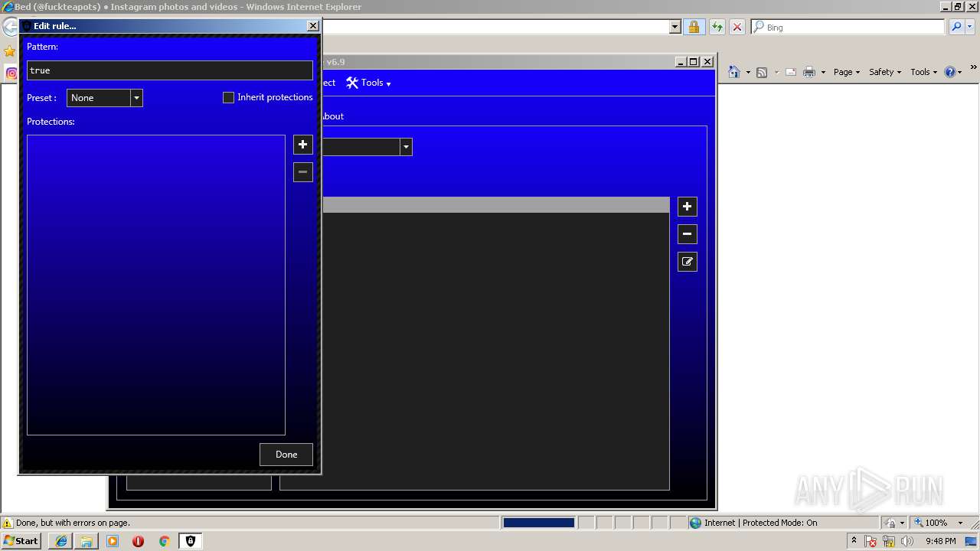Open Favorites star icon in IE

pos(9,51)
